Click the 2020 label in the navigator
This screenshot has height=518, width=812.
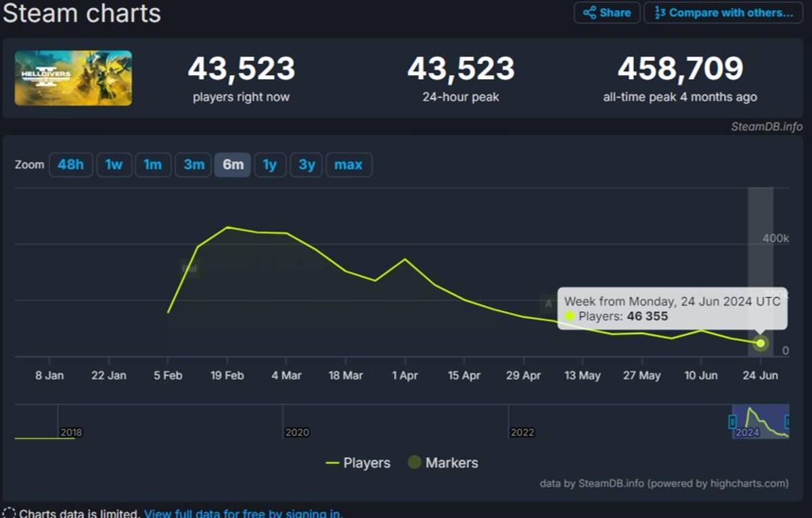point(297,432)
